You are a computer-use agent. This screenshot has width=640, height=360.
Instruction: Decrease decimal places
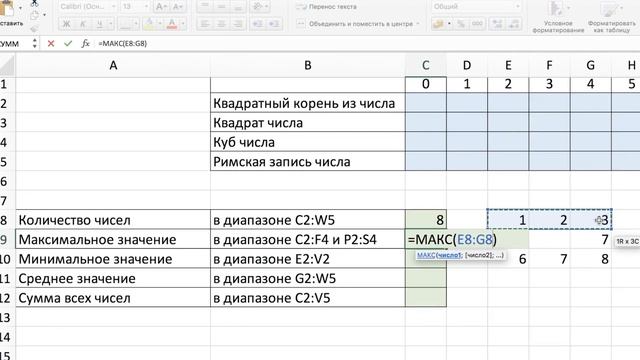tap(513, 24)
